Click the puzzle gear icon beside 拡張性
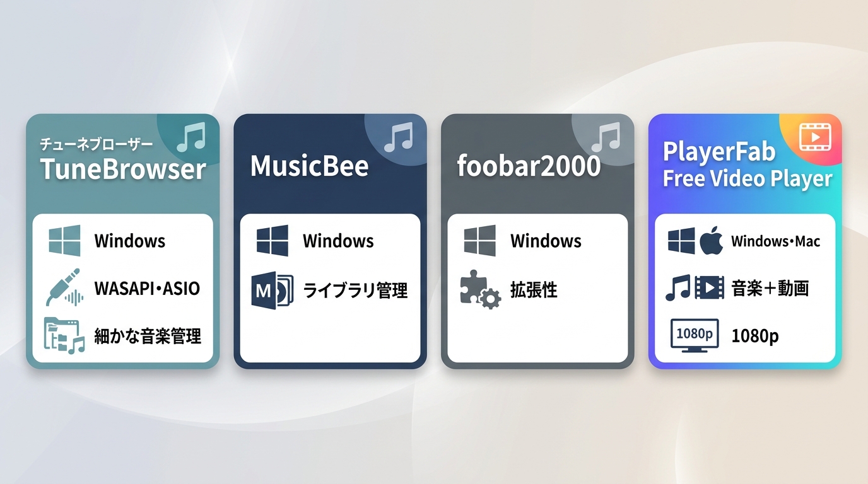The width and height of the screenshot is (868, 484). click(x=480, y=291)
